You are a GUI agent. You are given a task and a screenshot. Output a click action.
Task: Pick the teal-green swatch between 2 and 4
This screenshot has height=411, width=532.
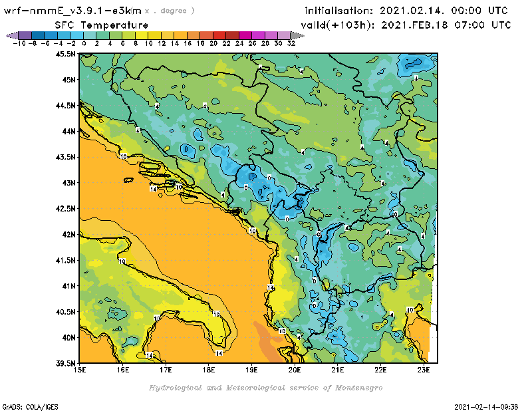click(103, 35)
